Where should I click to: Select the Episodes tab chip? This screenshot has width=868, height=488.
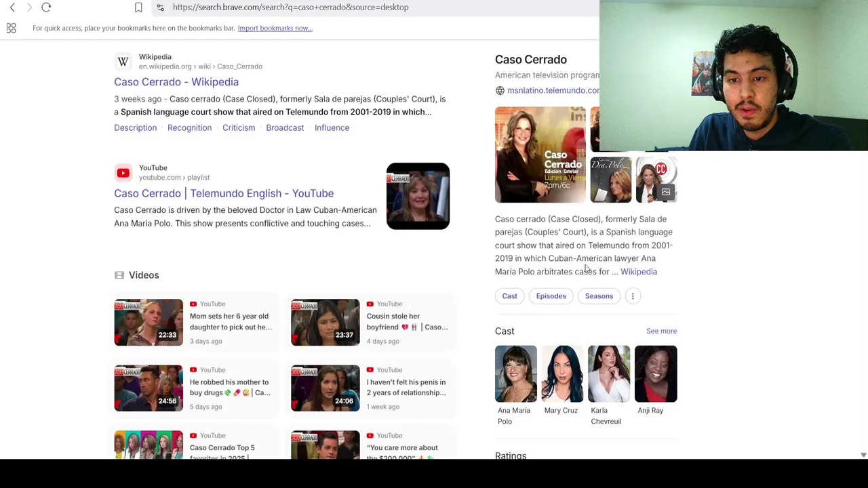[551, 296]
